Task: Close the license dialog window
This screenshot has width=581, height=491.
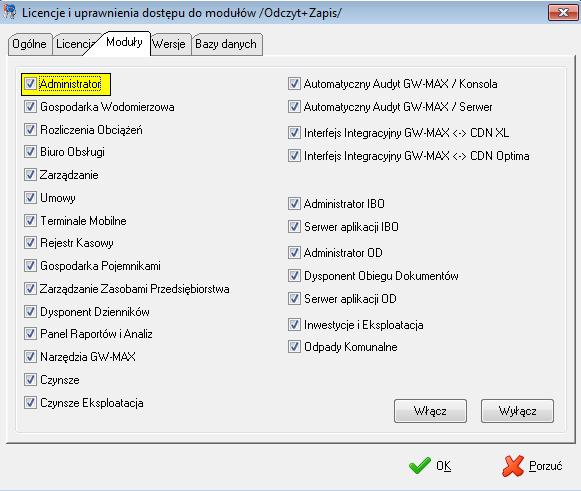Action: [563, 13]
